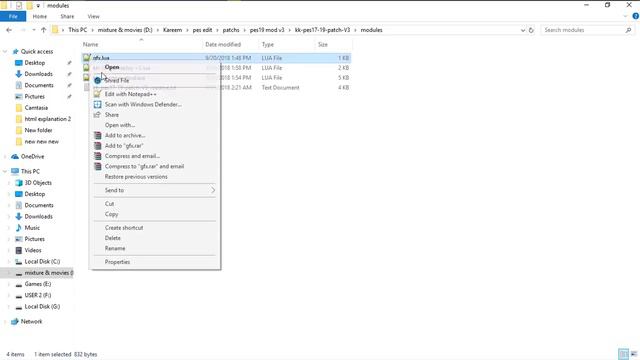Choose Open in context menu
The width and height of the screenshot is (640, 360).
pyautogui.click(x=112, y=67)
